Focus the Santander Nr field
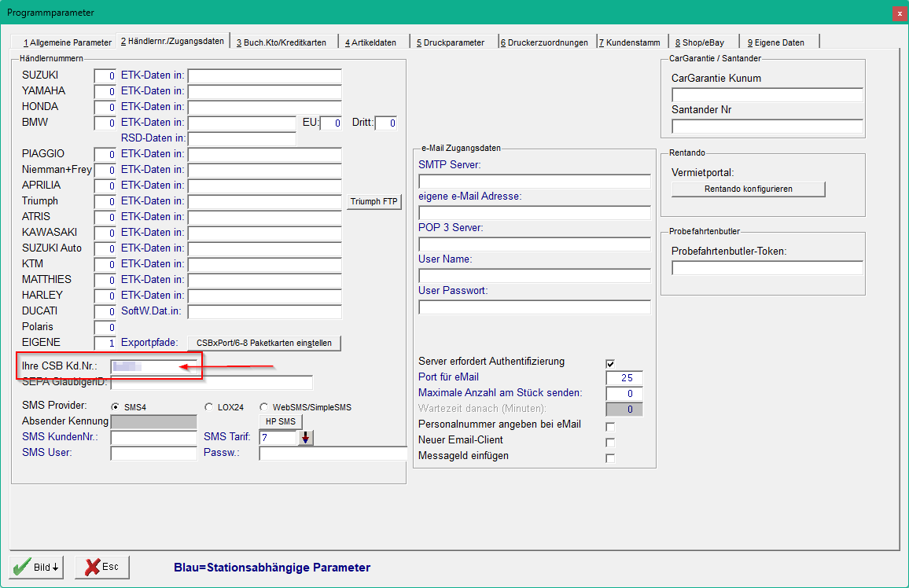The width and height of the screenshot is (909, 588). [x=767, y=126]
